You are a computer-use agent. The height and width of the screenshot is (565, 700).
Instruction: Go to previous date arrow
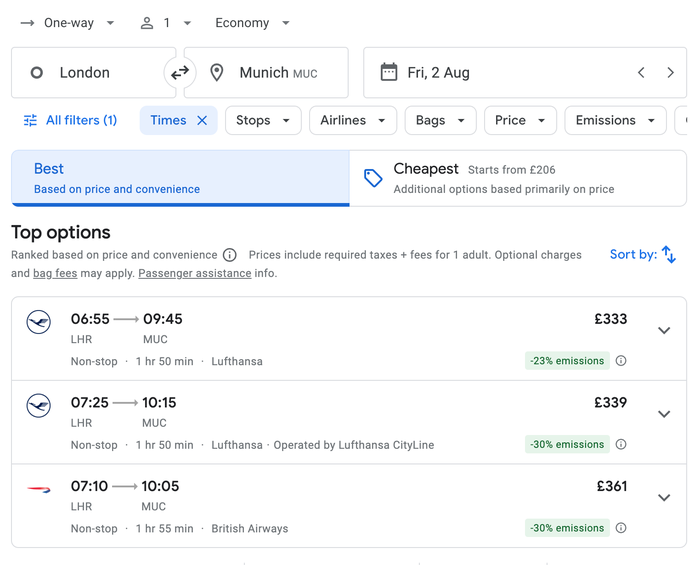click(x=641, y=72)
